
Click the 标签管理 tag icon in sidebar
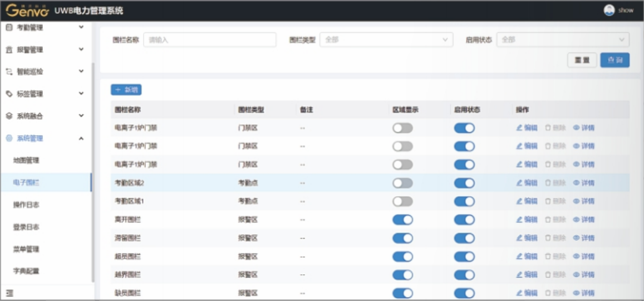tap(9, 94)
